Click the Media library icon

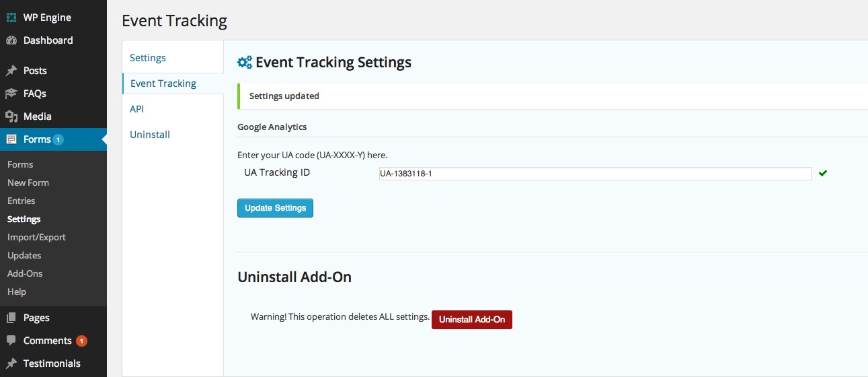coord(11,116)
